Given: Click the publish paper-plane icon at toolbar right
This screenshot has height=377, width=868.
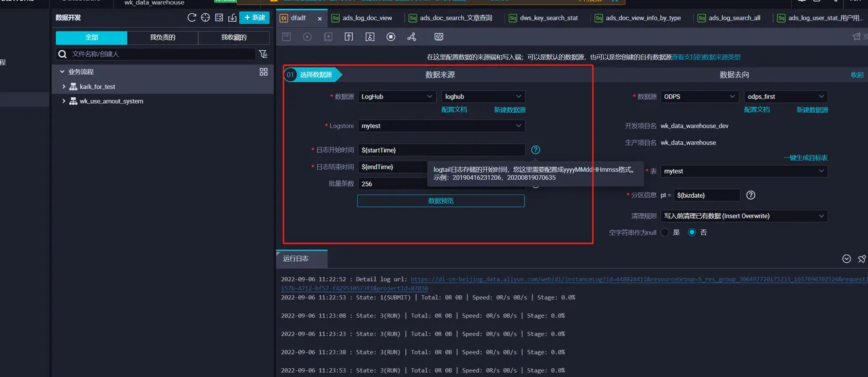Looking at the screenshot, I should (857, 37).
